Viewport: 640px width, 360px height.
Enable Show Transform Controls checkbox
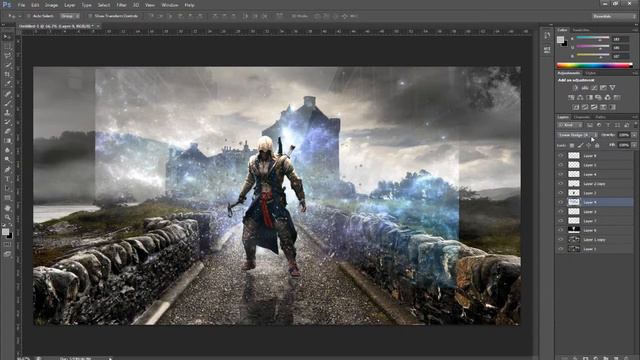[90, 16]
